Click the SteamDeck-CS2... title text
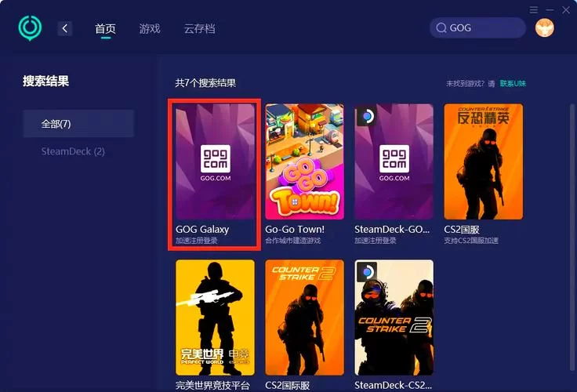Image resolution: width=577 pixels, height=392 pixels. [x=393, y=386]
